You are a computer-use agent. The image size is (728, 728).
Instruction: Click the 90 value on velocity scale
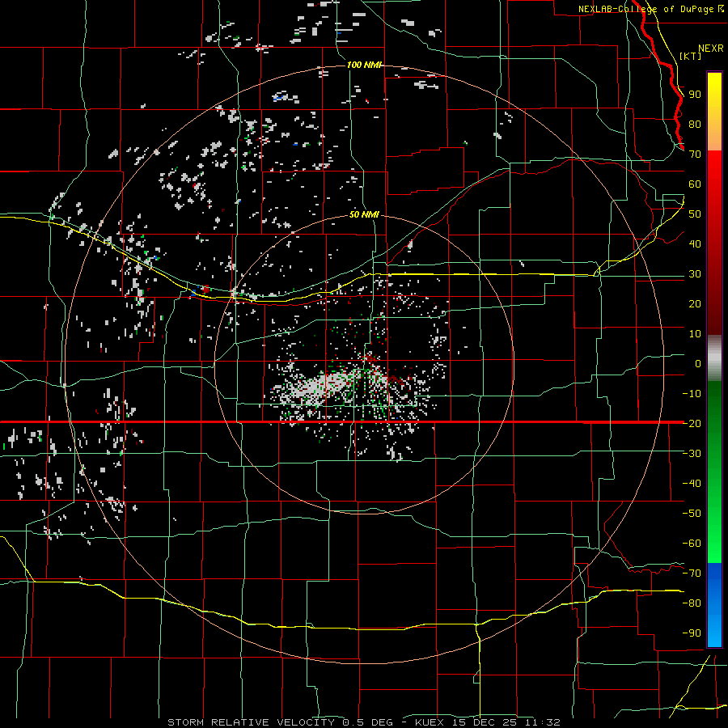(695, 95)
